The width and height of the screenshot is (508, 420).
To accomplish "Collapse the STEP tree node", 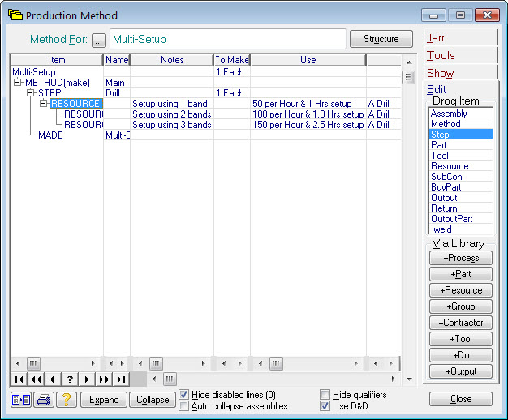I will (x=31, y=93).
